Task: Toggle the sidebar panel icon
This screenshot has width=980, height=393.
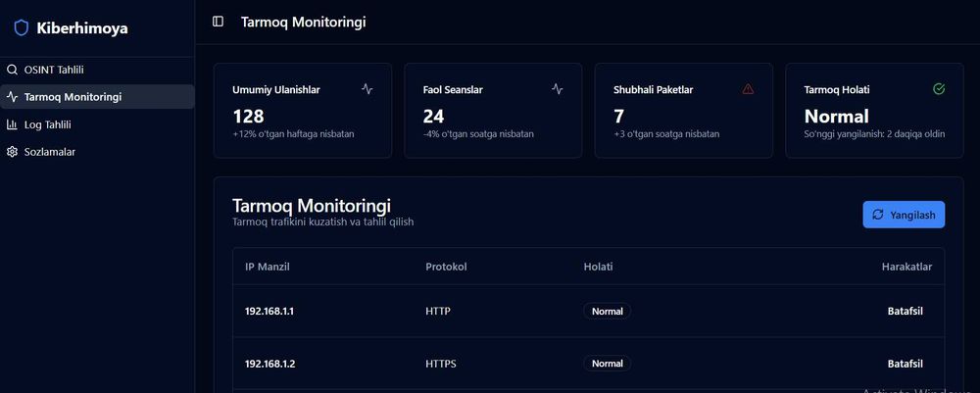Action: click(218, 22)
